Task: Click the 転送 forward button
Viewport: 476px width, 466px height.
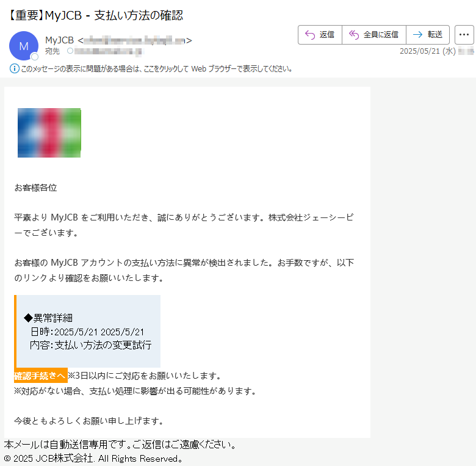Action: coord(428,35)
